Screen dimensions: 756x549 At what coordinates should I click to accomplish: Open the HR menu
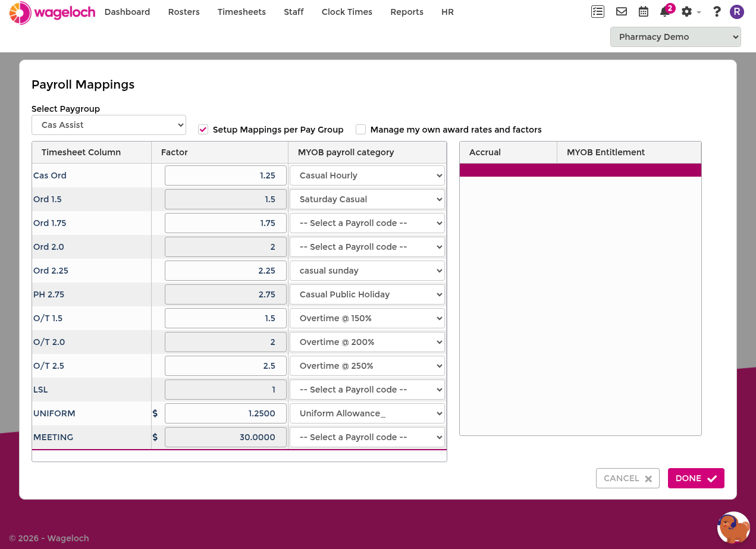pyautogui.click(x=447, y=12)
